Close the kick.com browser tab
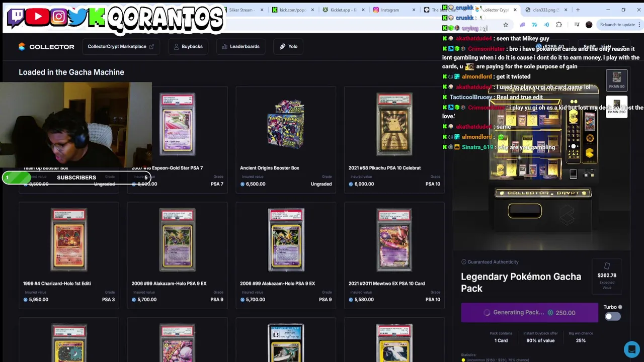The height and width of the screenshot is (362, 644). [x=312, y=10]
